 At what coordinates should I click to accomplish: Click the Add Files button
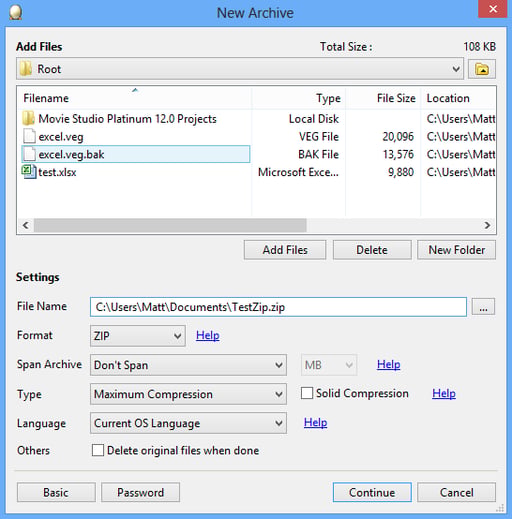click(285, 250)
